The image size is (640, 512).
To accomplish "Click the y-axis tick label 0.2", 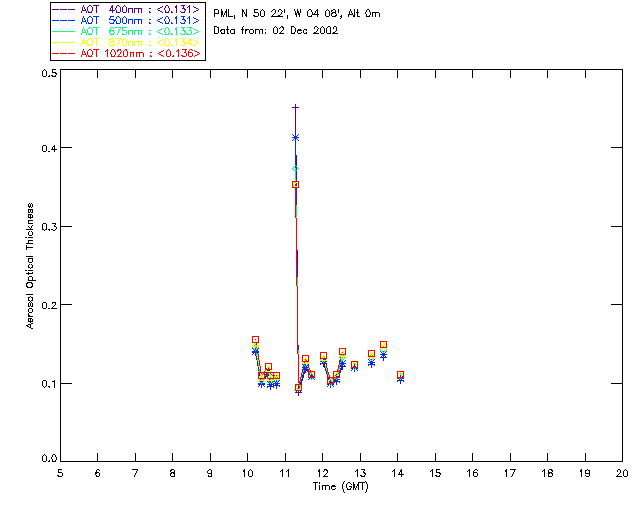I will (x=49, y=305).
